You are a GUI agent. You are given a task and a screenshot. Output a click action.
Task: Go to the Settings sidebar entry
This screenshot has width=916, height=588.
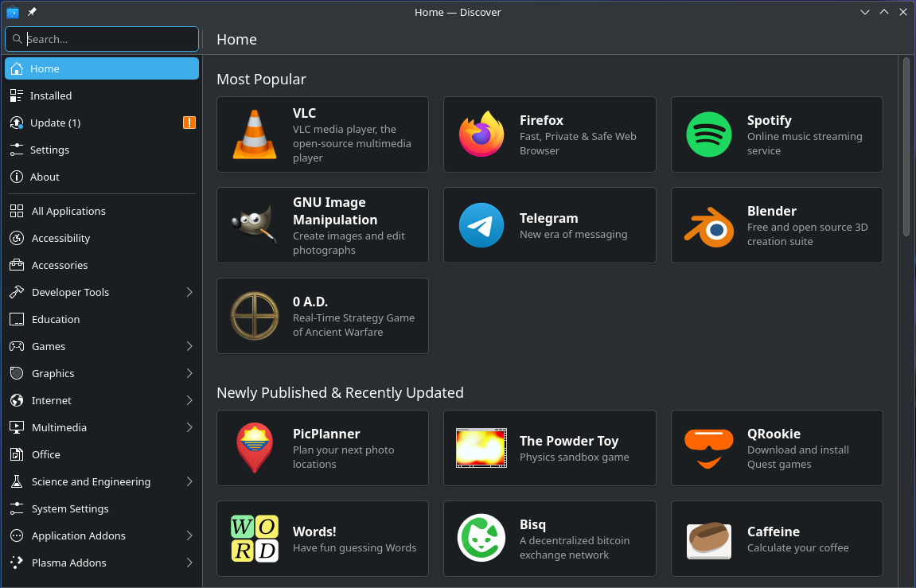click(x=49, y=150)
